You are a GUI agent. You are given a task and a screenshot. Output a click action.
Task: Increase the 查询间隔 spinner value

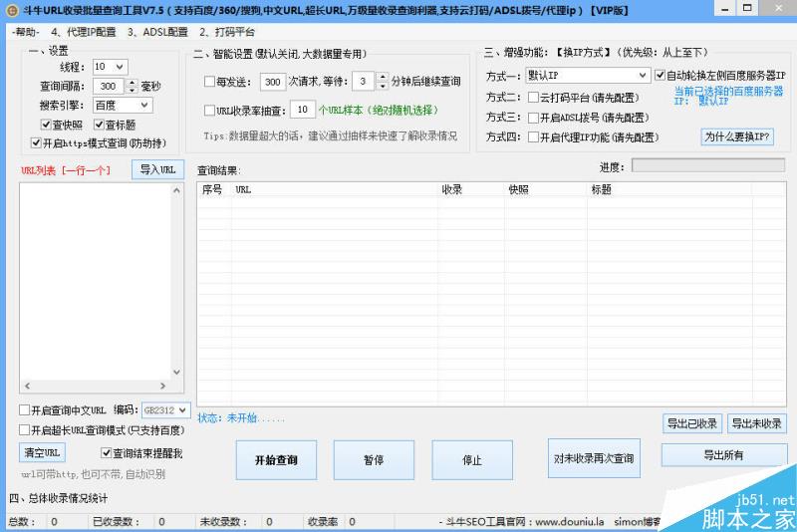click(130, 83)
